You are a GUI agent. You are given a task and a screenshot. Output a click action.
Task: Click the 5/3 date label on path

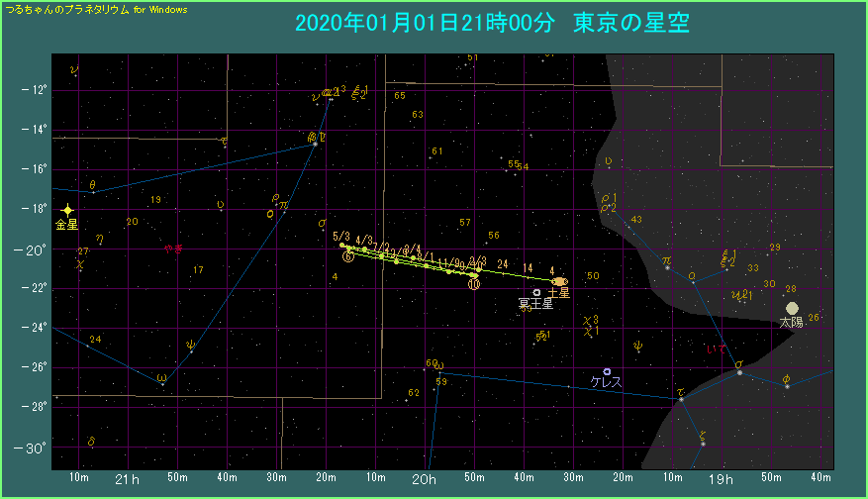pos(342,237)
